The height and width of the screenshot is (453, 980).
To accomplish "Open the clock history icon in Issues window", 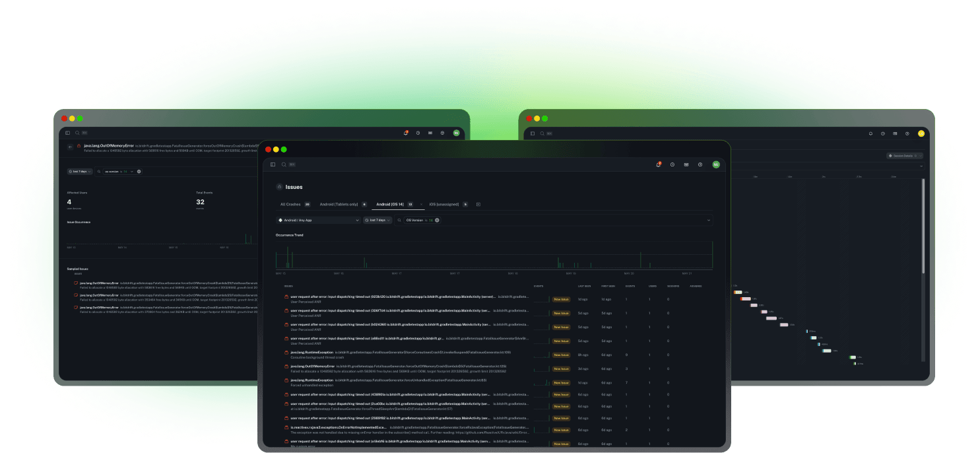I will (672, 164).
